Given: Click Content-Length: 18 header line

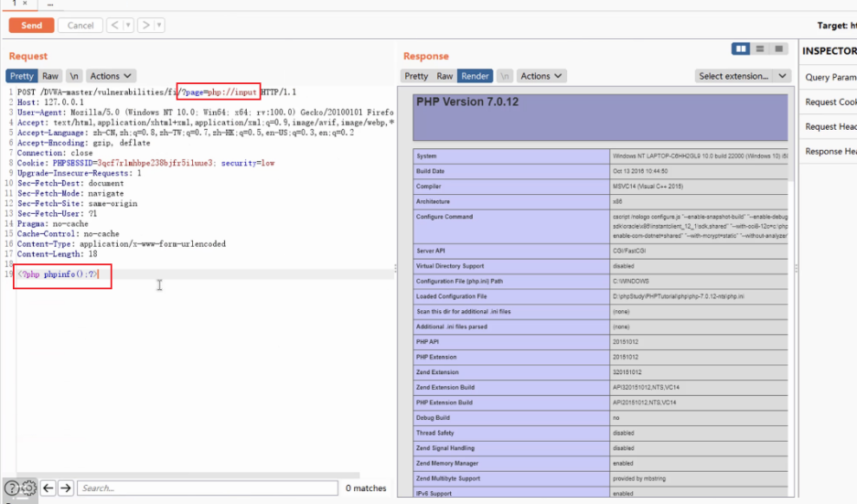Looking at the screenshot, I should (x=57, y=254).
